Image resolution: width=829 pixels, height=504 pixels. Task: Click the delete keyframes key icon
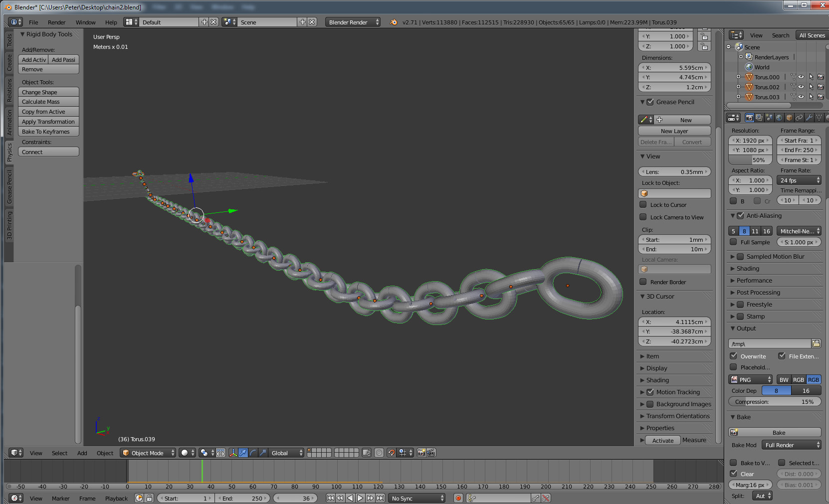546,498
